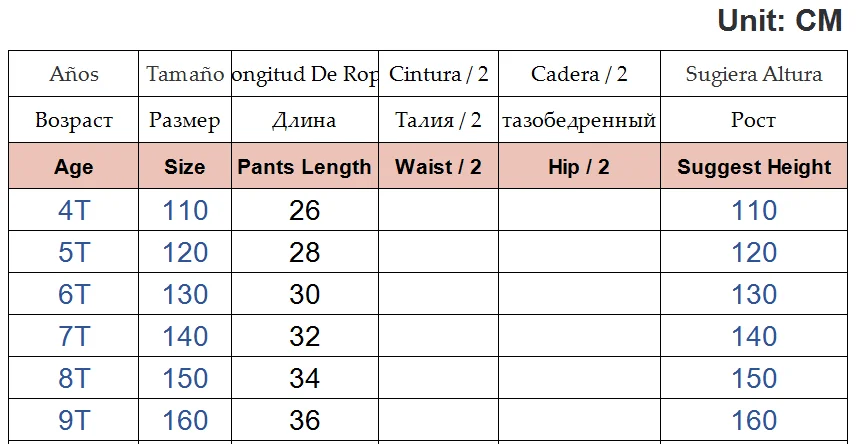Viewport: 856px width, 444px height.
Task: Click pants length value 26
Action: (304, 211)
